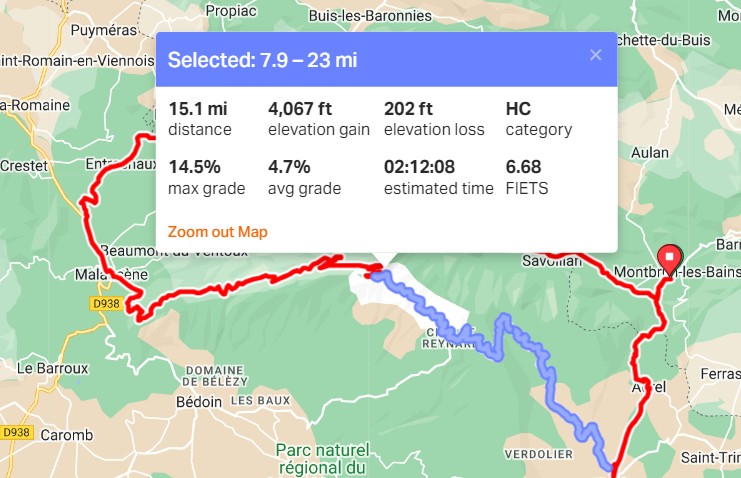Viewport: 741px width, 478px height.
Task: Click the D938 road shield left of Caromb
Action: click(16, 432)
